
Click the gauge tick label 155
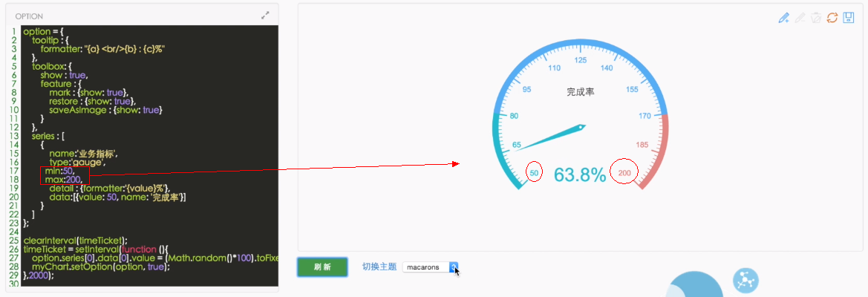pos(632,90)
